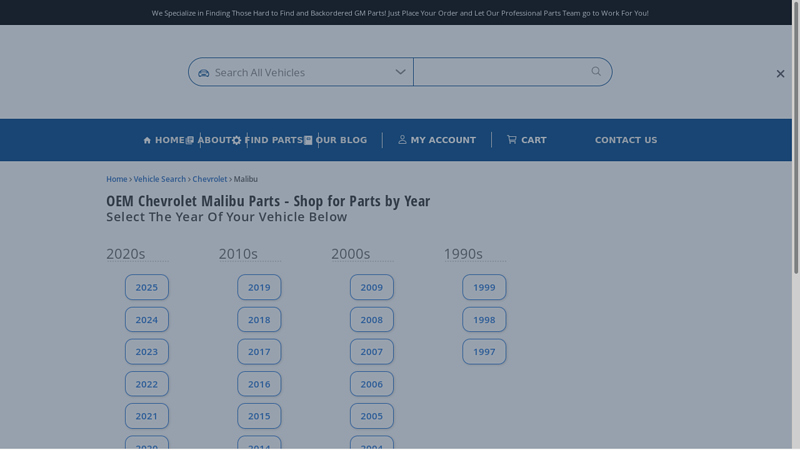Click the home icon in navigation bar
Screen dimensions: 800x450
coord(147,140)
